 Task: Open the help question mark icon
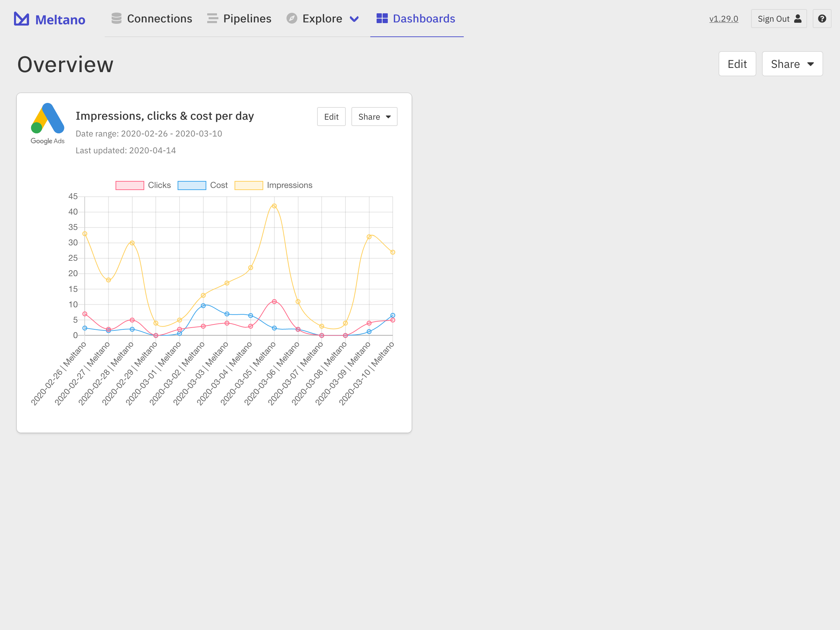pyautogui.click(x=822, y=19)
